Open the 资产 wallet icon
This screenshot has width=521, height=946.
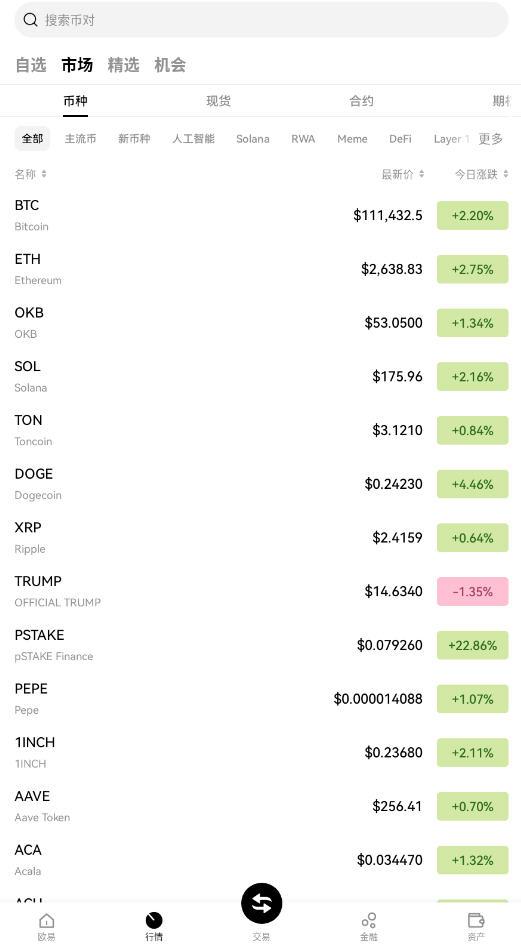click(x=476, y=921)
